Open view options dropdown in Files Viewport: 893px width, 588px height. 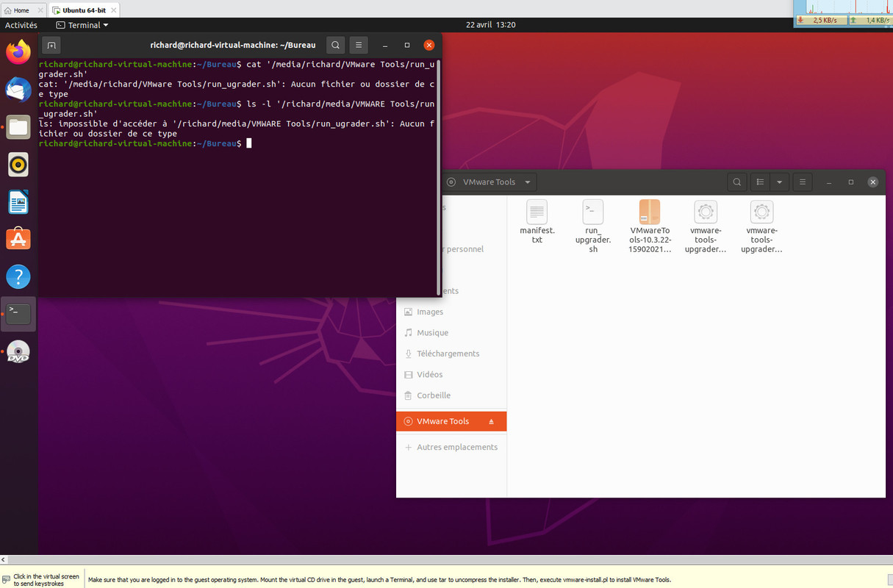point(779,182)
